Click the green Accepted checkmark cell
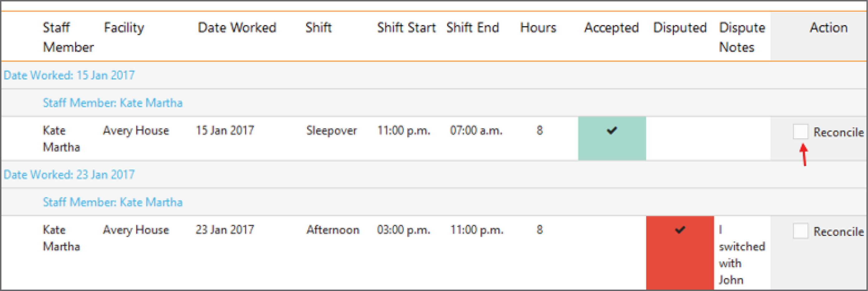Screen dimensions: 868x291 point(612,138)
